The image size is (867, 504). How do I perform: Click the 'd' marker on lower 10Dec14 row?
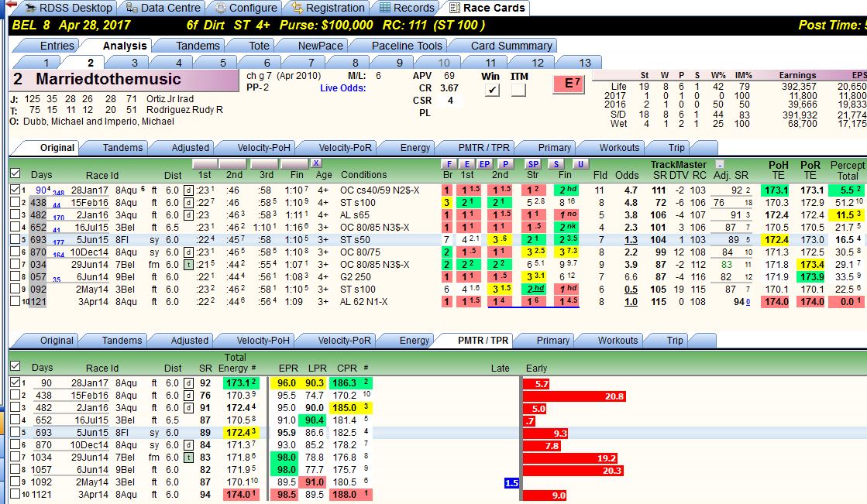pyautogui.click(x=188, y=445)
